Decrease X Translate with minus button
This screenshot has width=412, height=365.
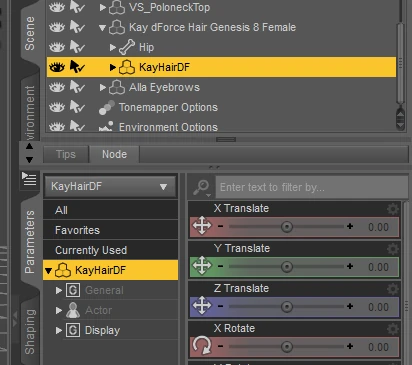220,226
